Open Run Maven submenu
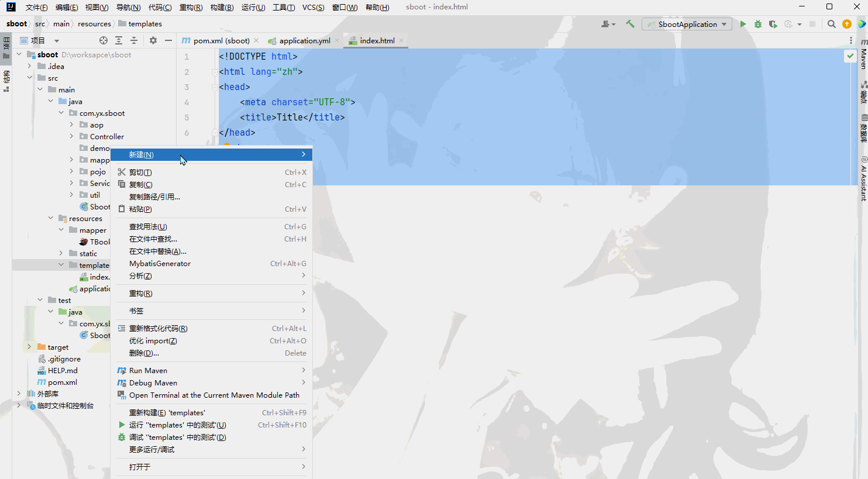Image resolution: width=868 pixels, height=479 pixels. coord(211,370)
